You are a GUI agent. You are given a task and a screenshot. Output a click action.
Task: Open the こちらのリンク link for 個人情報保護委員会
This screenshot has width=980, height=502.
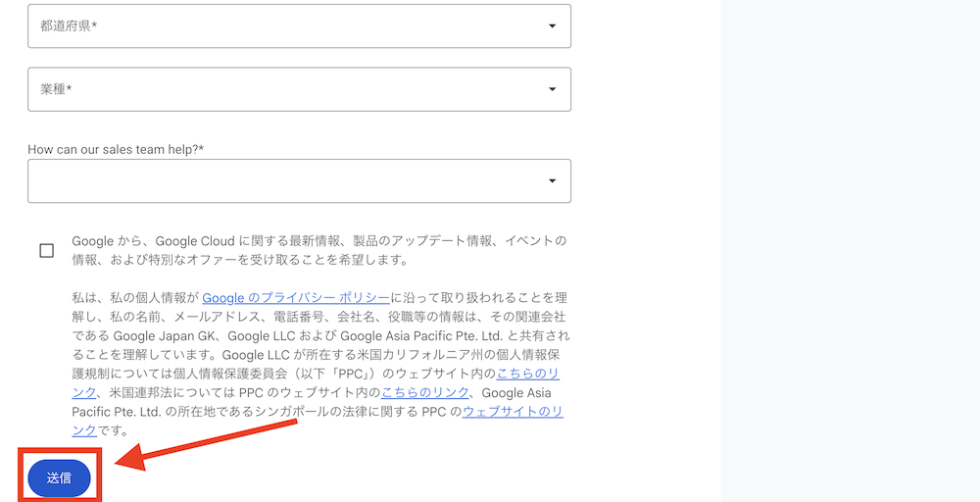click(529, 375)
